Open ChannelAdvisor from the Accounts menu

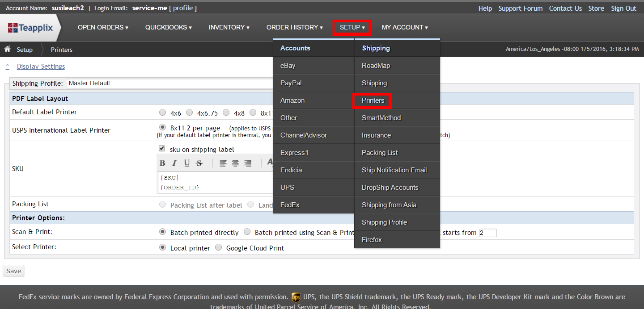coord(314,135)
